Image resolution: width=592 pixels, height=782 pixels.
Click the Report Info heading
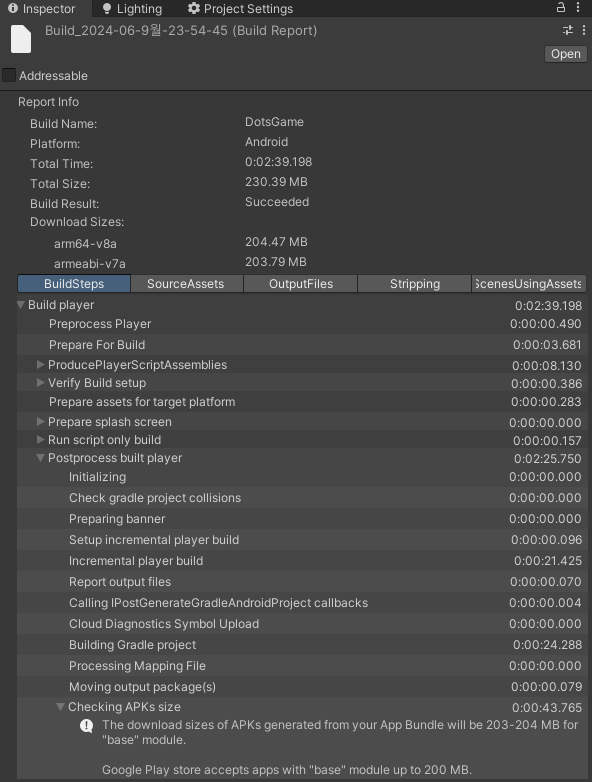[48, 102]
